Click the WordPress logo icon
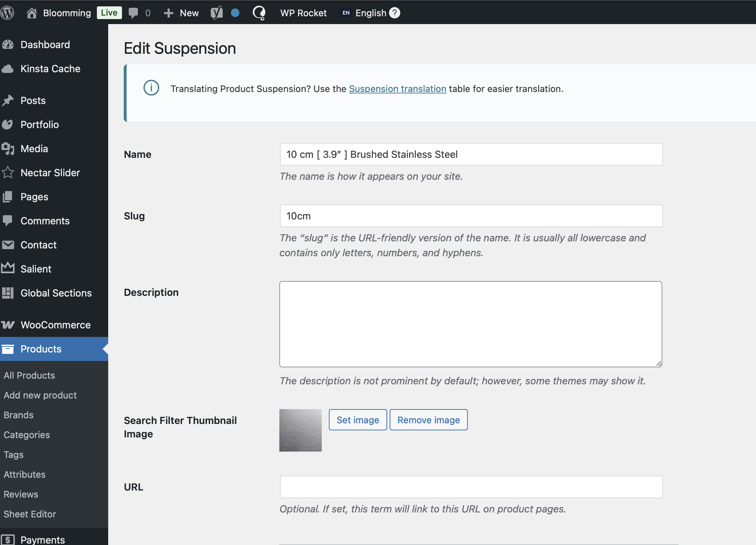This screenshot has width=756, height=545. [7, 13]
